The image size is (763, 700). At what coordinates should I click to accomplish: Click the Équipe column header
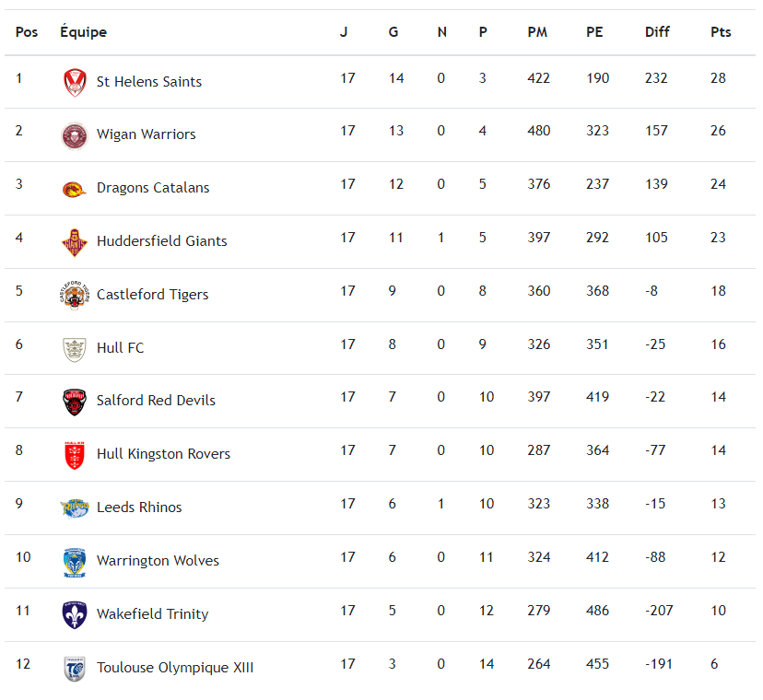[83, 32]
